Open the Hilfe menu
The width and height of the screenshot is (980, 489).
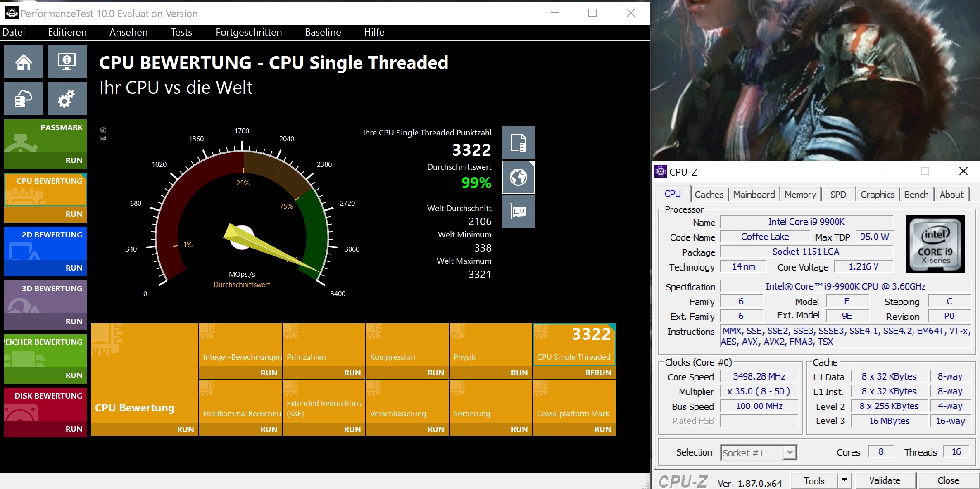tap(374, 32)
